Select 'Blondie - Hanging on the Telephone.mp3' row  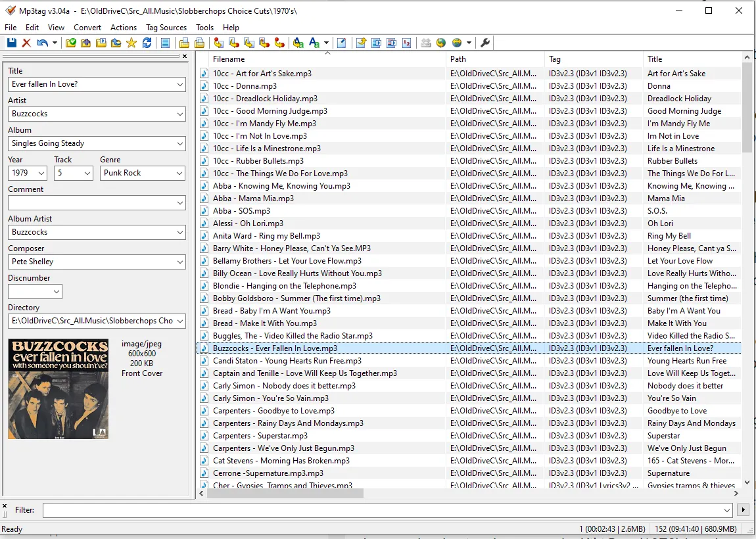coord(469,286)
